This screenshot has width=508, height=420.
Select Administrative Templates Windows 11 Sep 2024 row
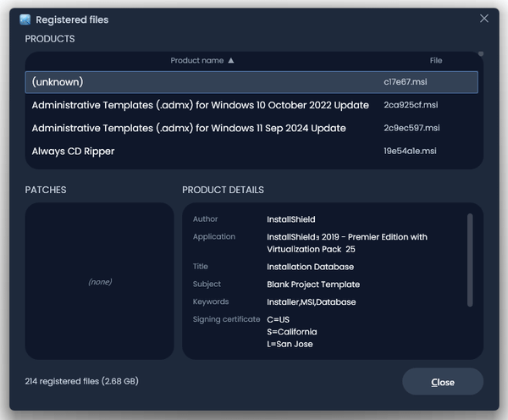(x=251, y=128)
